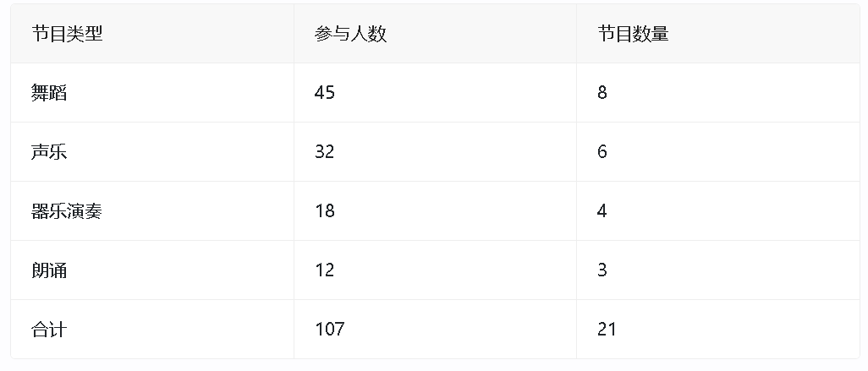The height and width of the screenshot is (371, 868).
Task: Click the total programs value 21
Action: [x=607, y=330]
